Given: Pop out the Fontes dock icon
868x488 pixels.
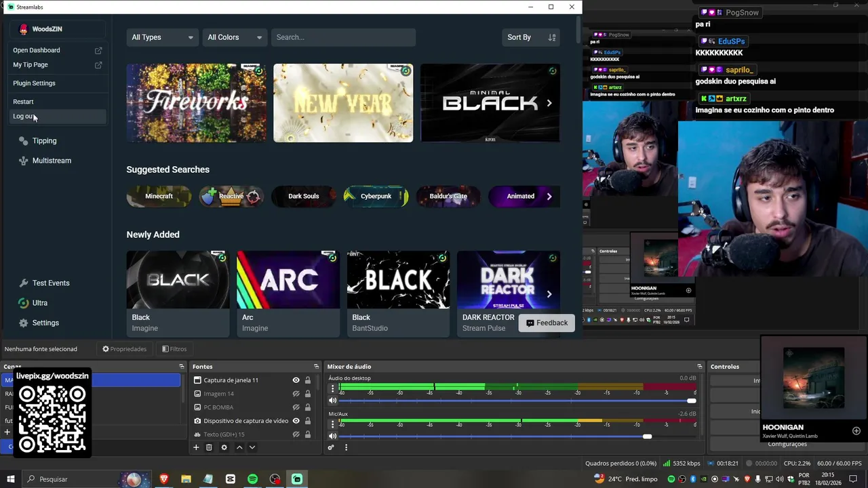Looking at the screenshot, I should tap(316, 367).
